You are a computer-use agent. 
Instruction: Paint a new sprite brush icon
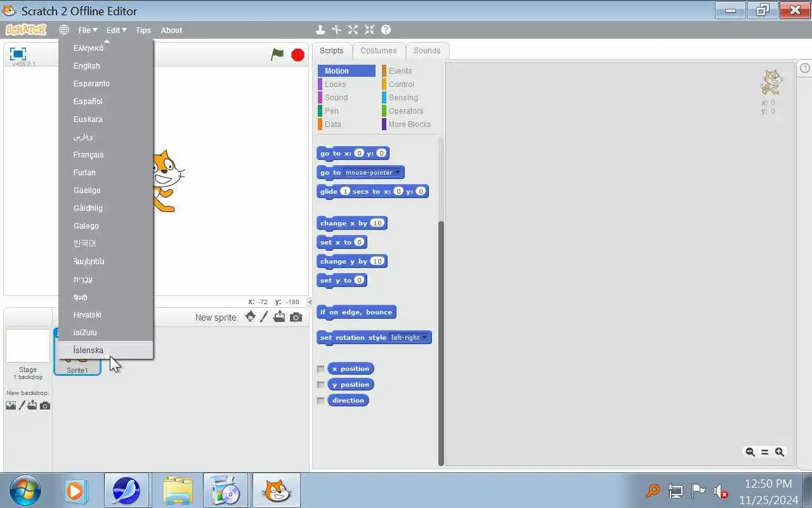265,317
